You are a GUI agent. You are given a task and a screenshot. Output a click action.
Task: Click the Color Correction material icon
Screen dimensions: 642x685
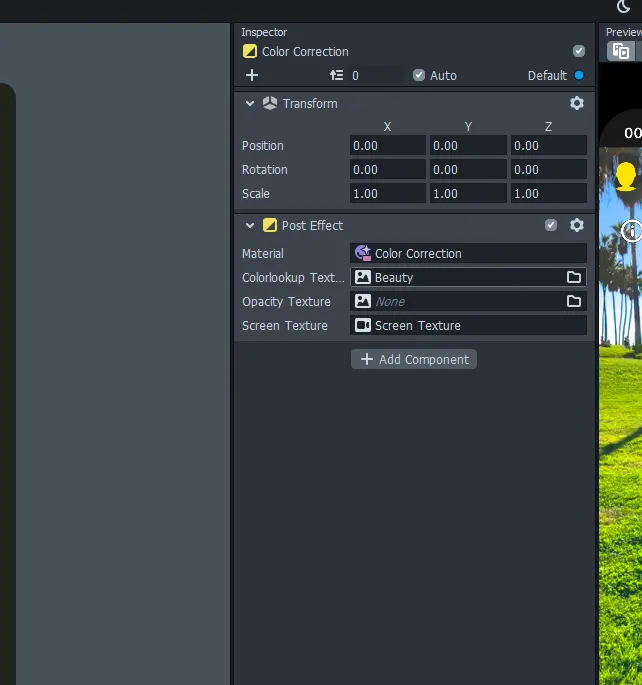click(362, 253)
